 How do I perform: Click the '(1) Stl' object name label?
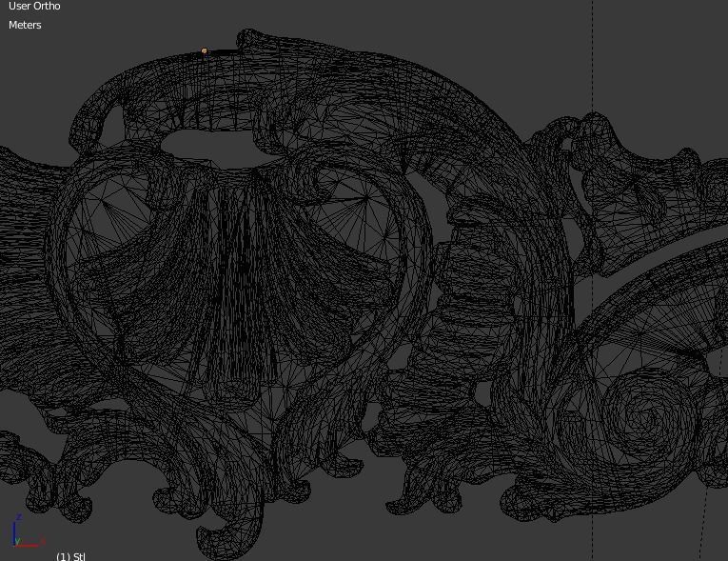(x=70, y=556)
